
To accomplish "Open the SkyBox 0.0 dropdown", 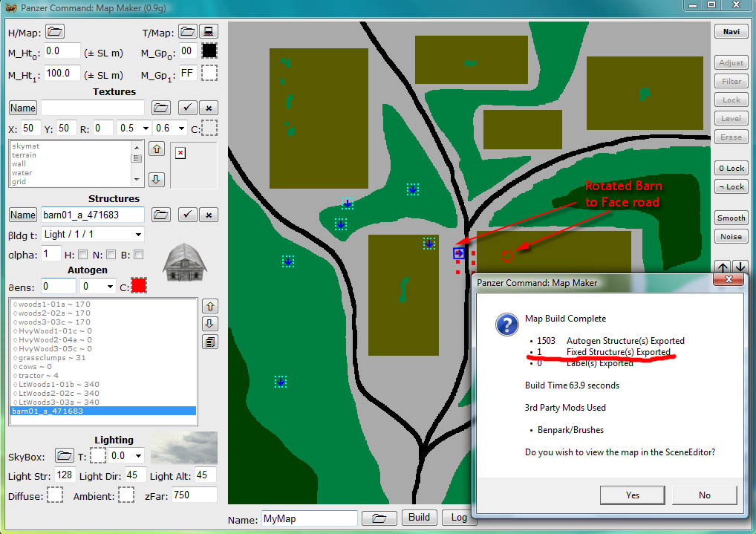I will coord(126,456).
